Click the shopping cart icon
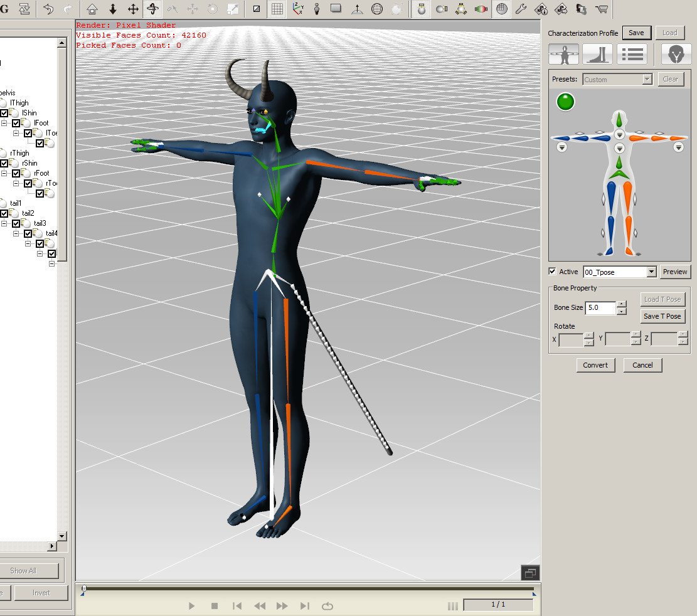This screenshot has height=616, width=697. (x=601, y=9)
